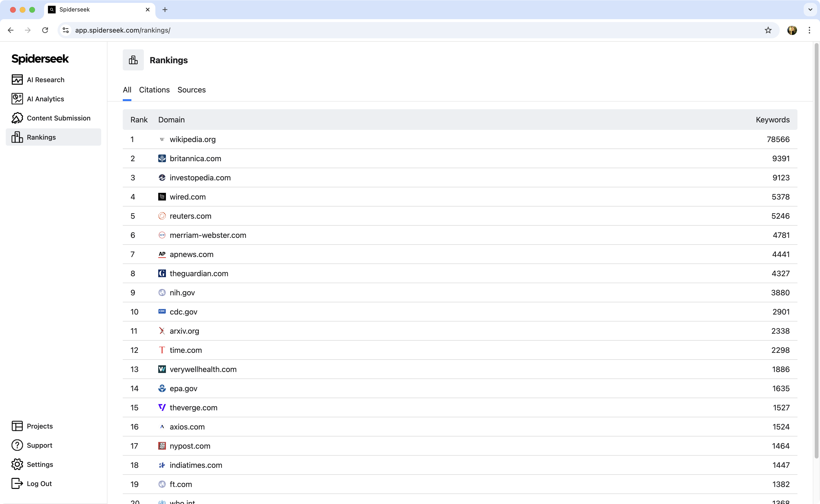
Task: Click the keyword count 1527
Action: [x=781, y=408]
